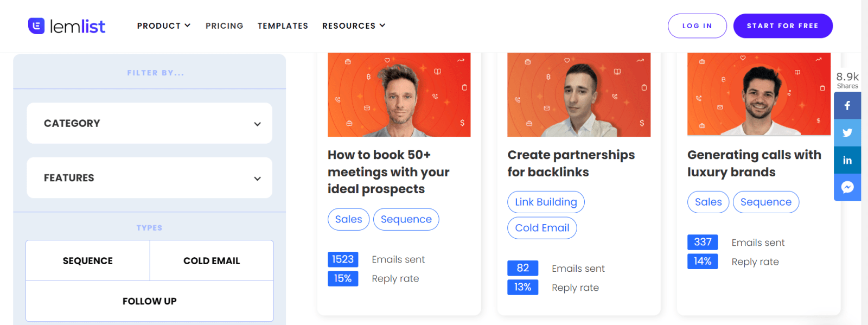Screen dimensions: 868x325
Task: Share page on Facebook
Action: pos(847,106)
